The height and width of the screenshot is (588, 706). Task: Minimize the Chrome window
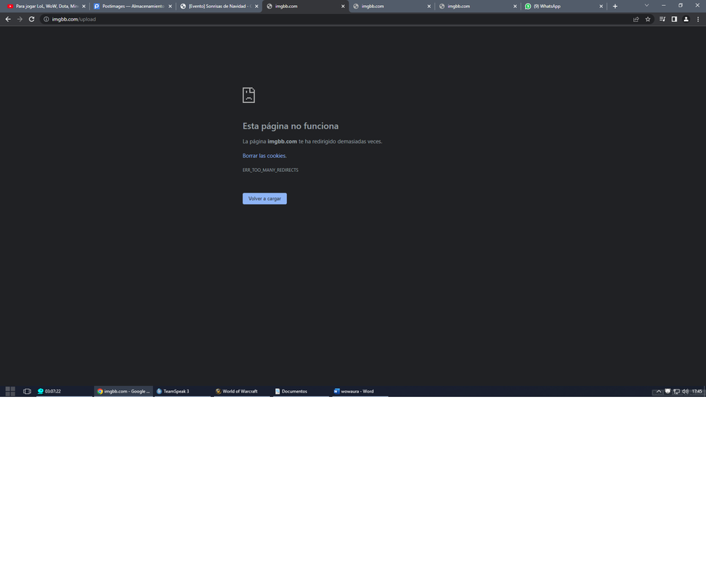(663, 5)
